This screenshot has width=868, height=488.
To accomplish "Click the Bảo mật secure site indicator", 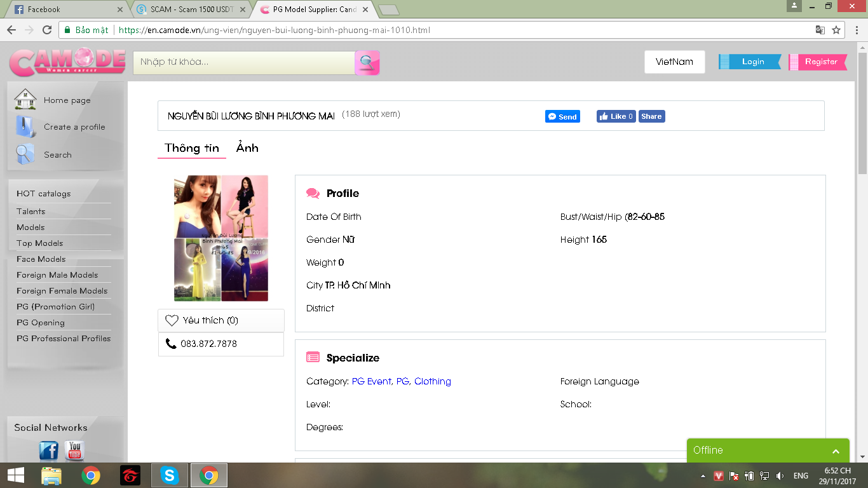I will point(86,30).
